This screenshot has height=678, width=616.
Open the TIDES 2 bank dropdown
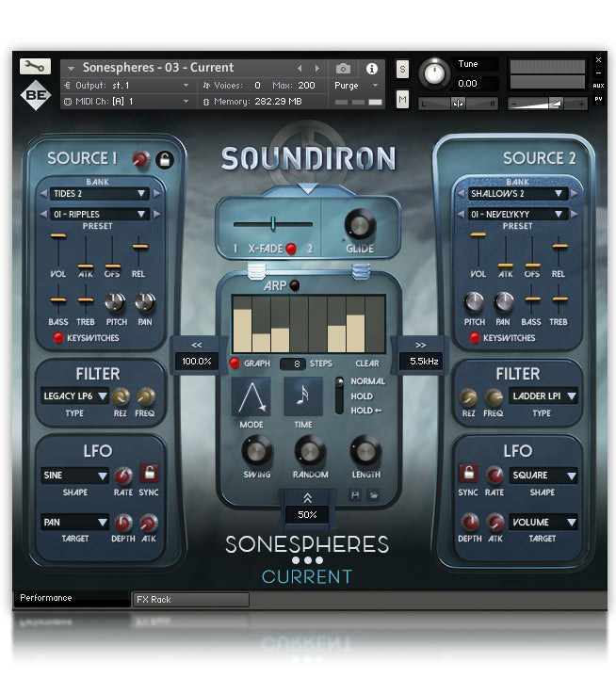coord(100,194)
